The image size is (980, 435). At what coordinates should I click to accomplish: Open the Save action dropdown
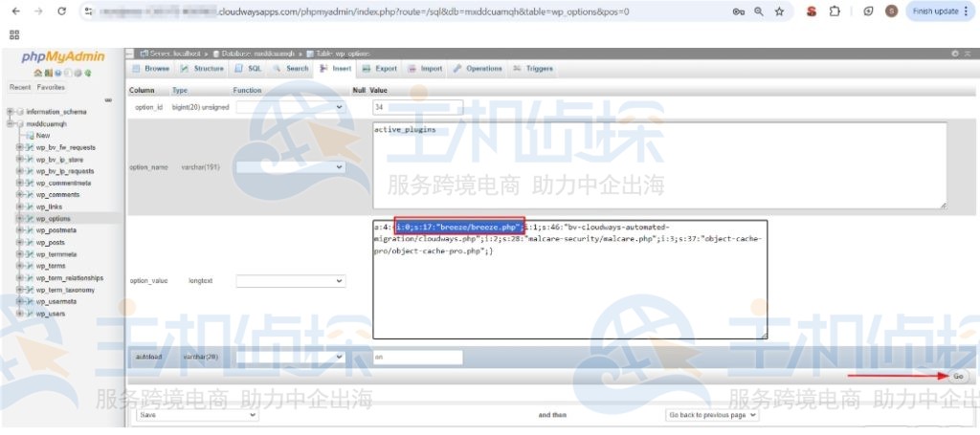click(197, 415)
